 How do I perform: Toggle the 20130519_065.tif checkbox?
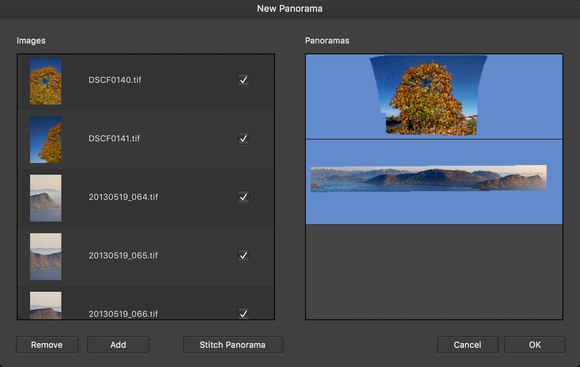(243, 255)
